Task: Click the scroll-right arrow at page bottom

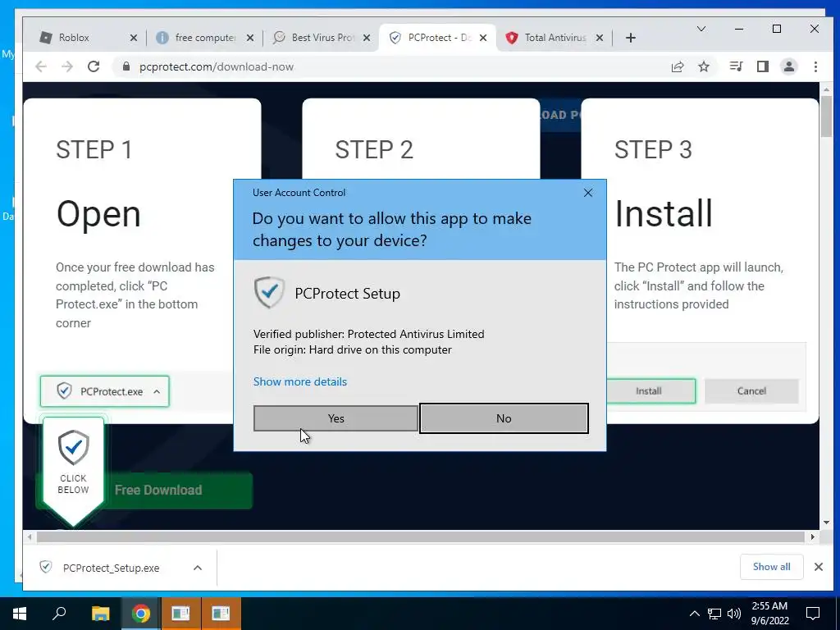Action: 813,536
